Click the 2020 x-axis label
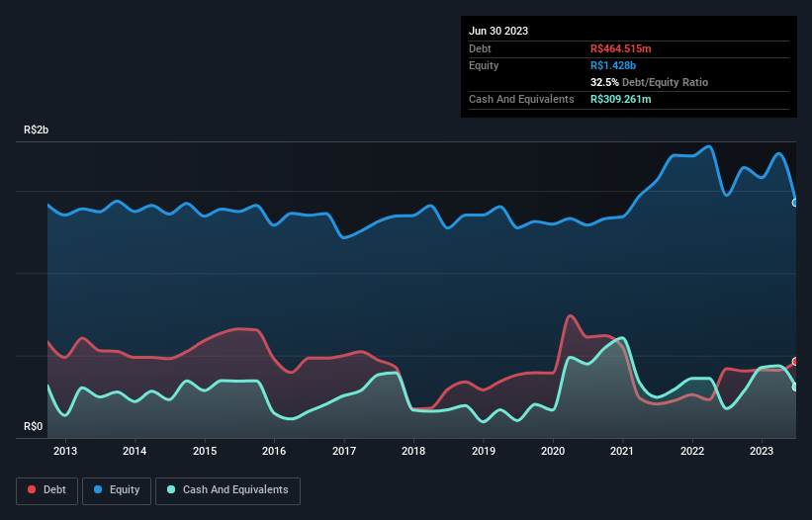 (553, 451)
